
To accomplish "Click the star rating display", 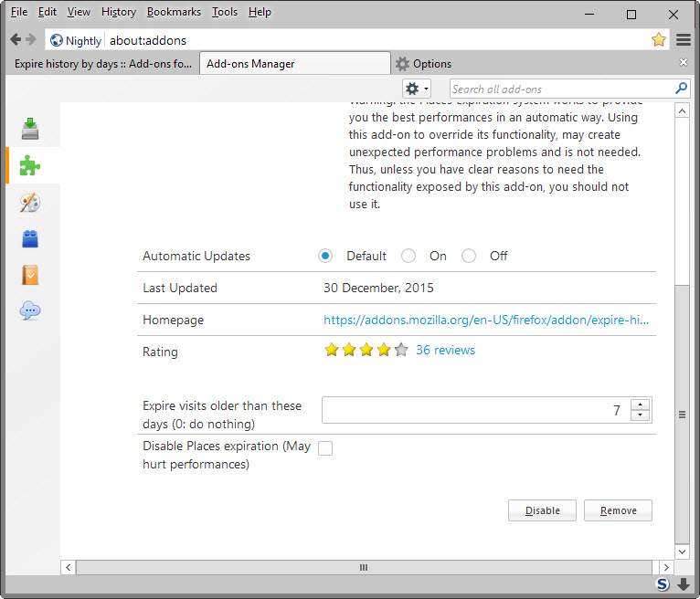I will pyautogui.click(x=366, y=350).
